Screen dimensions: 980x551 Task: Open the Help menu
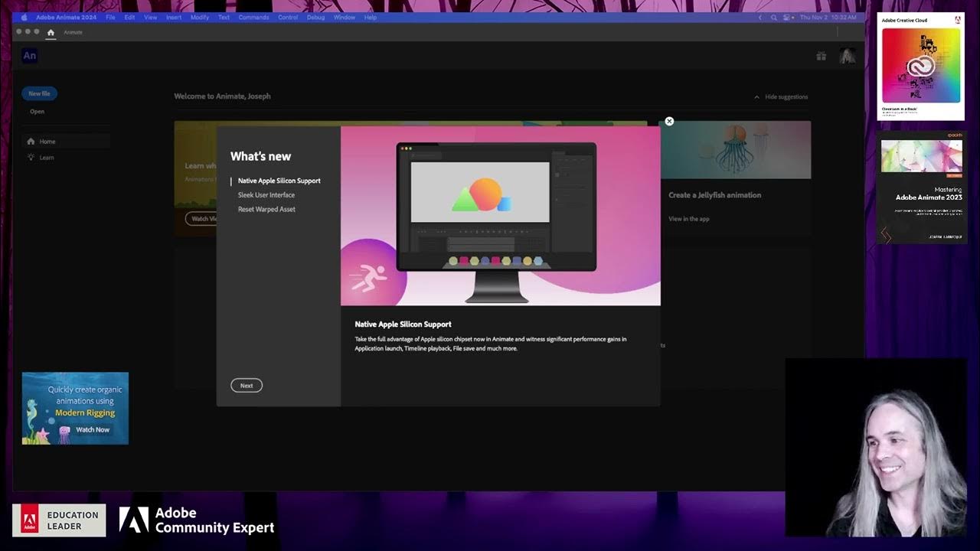point(371,17)
